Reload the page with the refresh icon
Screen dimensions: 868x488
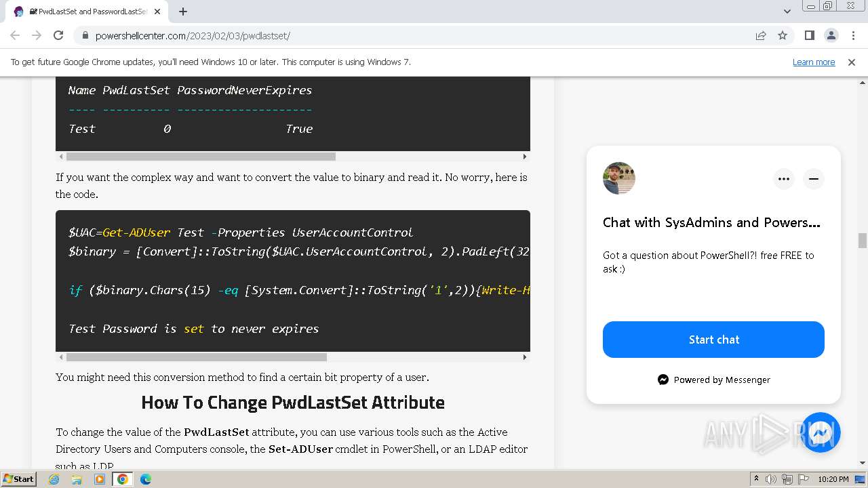tap(58, 35)
